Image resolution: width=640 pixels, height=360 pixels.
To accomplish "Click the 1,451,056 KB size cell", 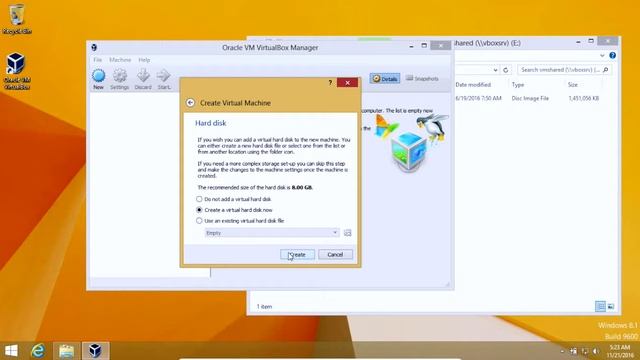I will click(x=584, y=98).
